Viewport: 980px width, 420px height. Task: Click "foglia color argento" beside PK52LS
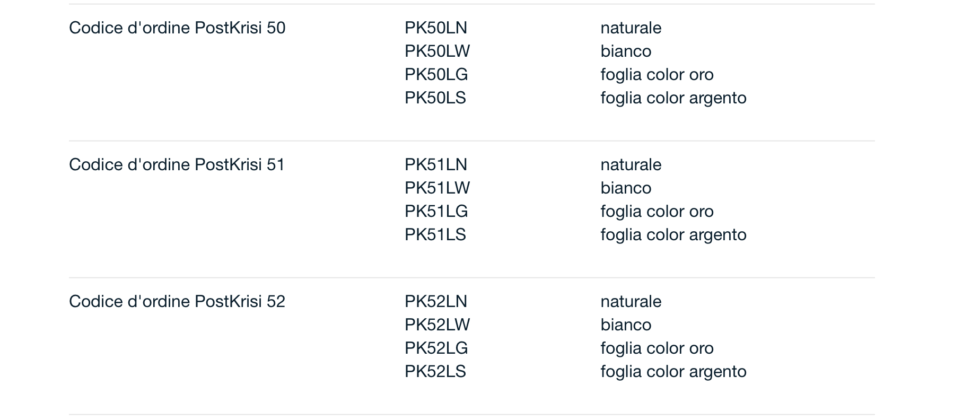coord(673,372)
